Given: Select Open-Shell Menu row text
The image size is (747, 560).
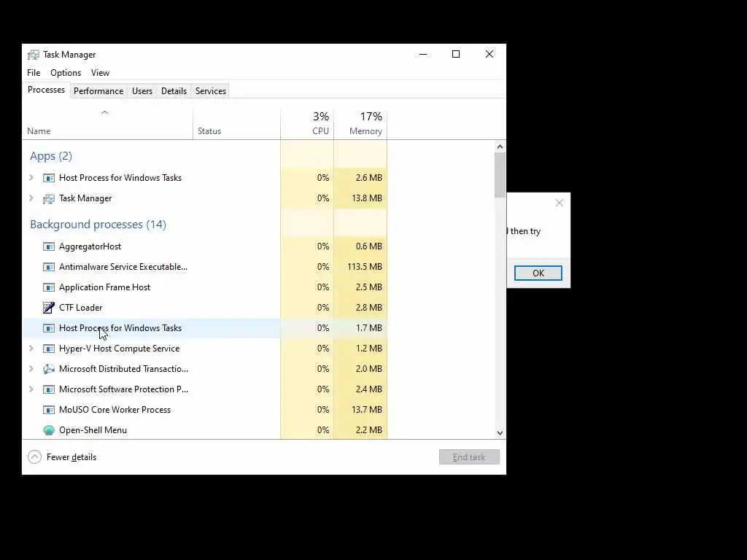Looking at the screenshot, I should (93, 430).
